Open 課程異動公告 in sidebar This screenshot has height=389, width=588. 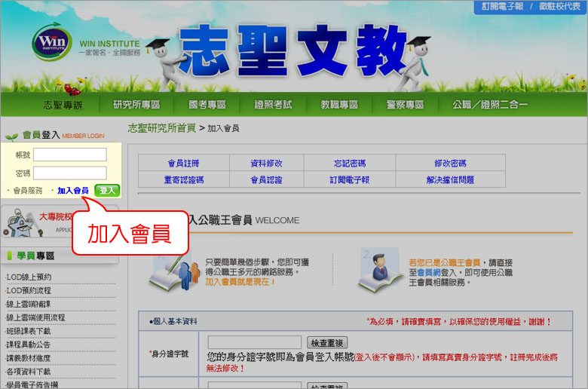[x=28, y=345]
